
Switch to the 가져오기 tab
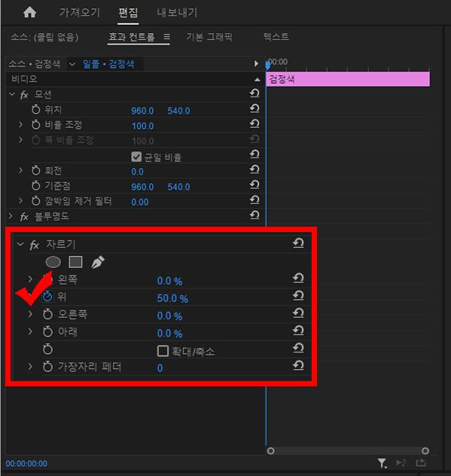pos(80,13)
